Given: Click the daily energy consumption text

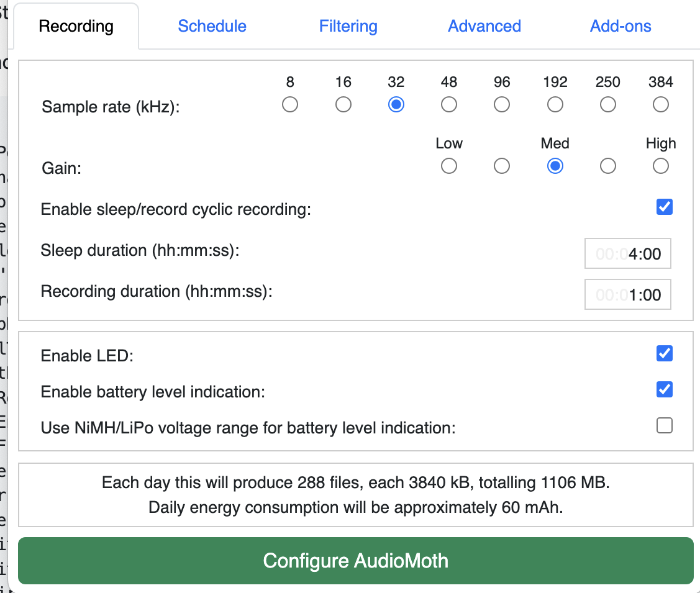Looking at the screenshot, I should [356, 508].
